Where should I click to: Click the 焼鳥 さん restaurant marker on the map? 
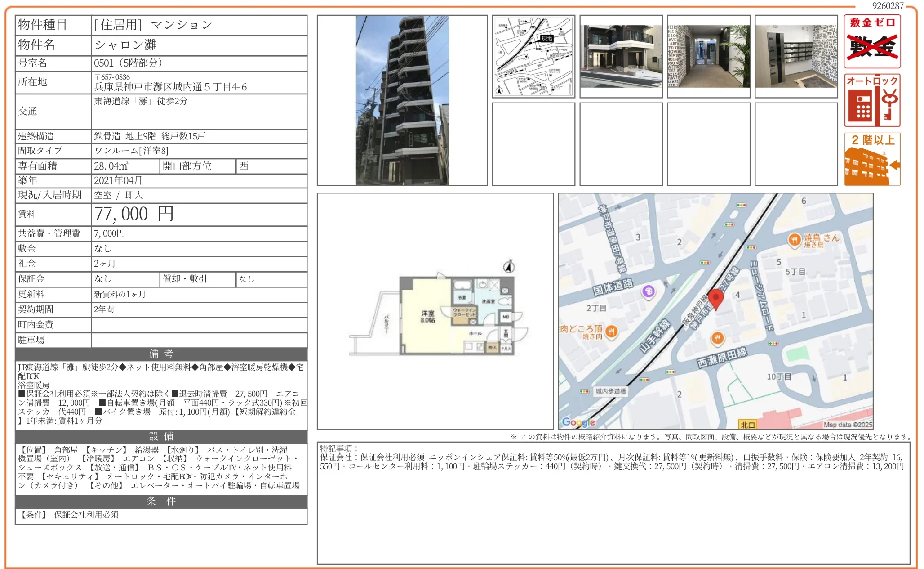794,240
